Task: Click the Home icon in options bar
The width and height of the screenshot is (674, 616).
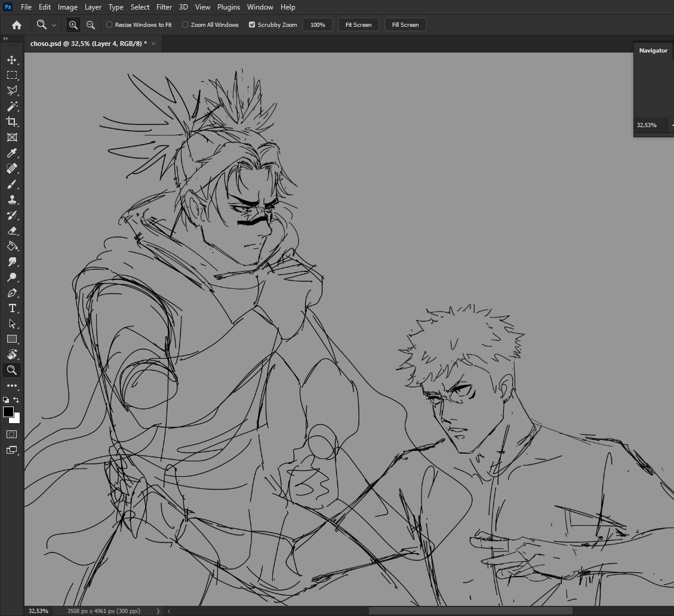Action: pyautogui.click(x=17, y=25)
